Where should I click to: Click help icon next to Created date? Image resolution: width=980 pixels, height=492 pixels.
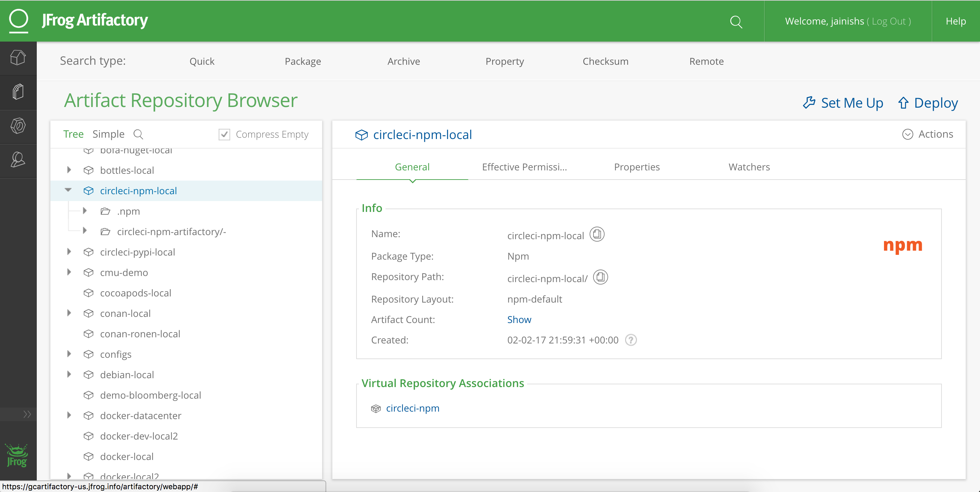pyautogui.click(x=631, y=340)
